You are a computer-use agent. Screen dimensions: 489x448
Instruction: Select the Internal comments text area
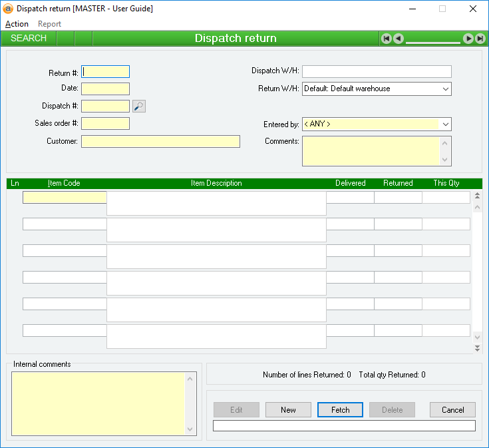click(98, 403)
